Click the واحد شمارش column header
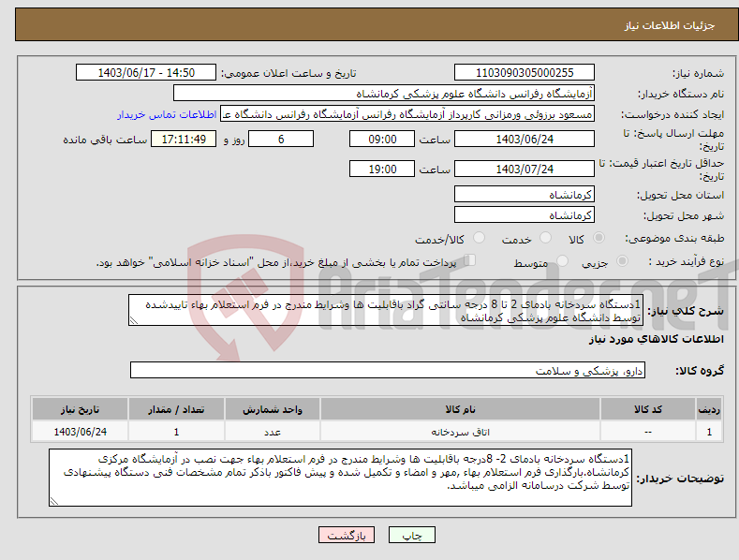The height and width of the screenshot is (560, 739). (x=273, y=409)
